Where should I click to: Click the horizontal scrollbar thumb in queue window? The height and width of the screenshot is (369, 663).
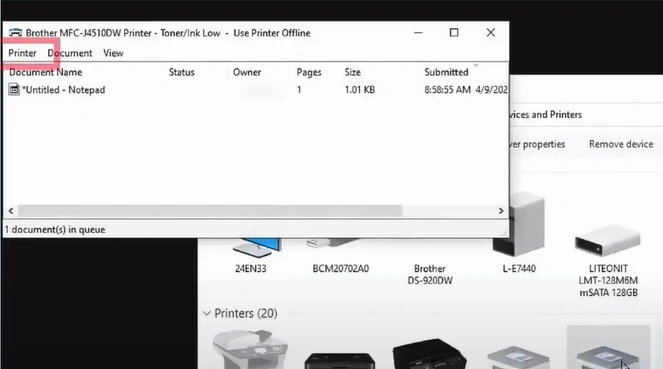pyautogui.click(x=210, y=210)
